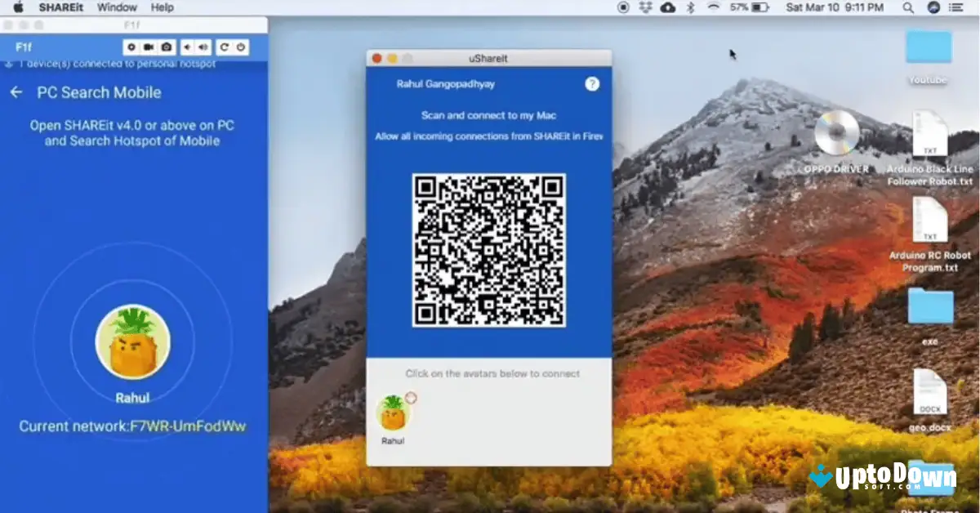Click the power icon in the mirror toolbar

[x=241, y=47]
